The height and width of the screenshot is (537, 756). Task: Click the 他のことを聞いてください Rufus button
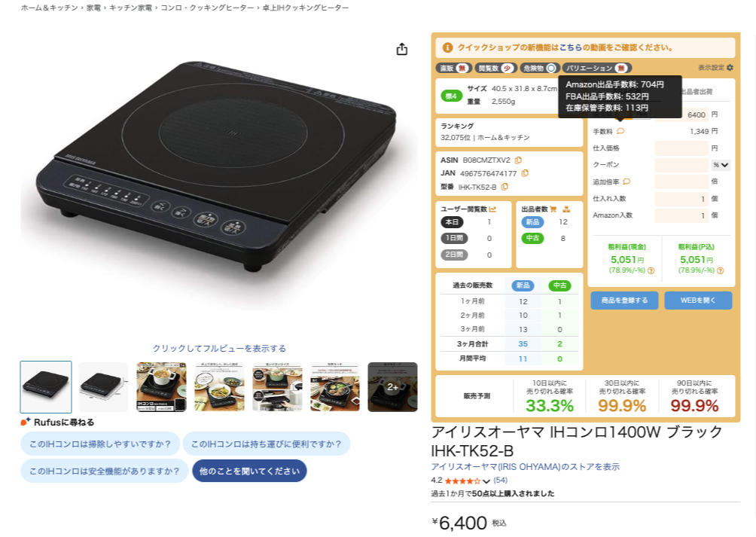tap(249, 471)
